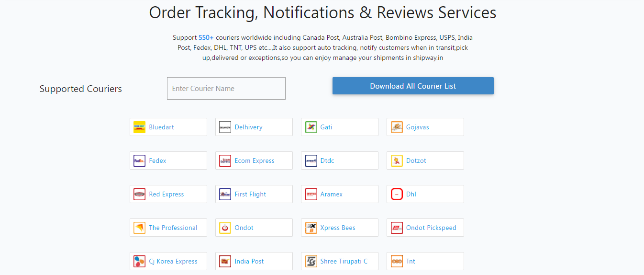Click the Dtdc logo icon
This screenshot has width=644, height=275.
[x=311, y=160]
